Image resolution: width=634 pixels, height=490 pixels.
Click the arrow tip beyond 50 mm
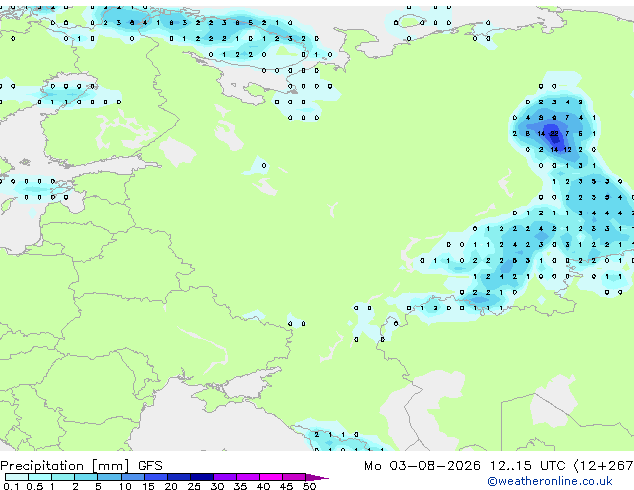(x=317, y=477)
